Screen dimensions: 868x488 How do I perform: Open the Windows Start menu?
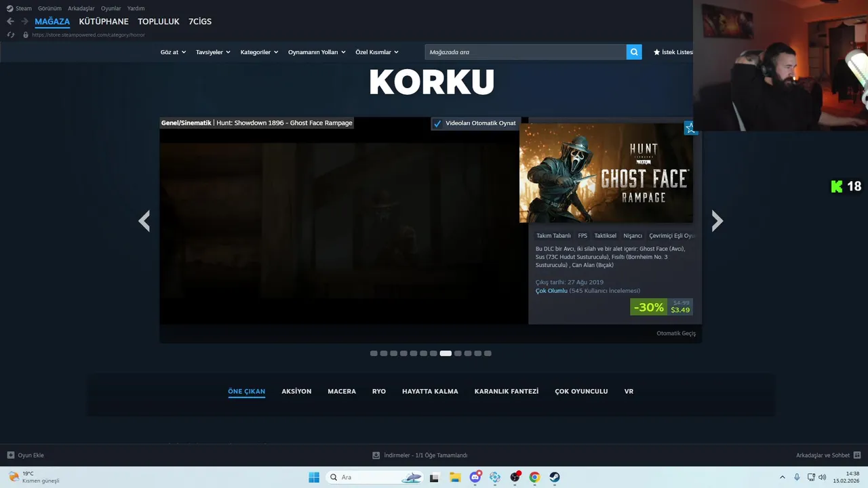point(314,477)
